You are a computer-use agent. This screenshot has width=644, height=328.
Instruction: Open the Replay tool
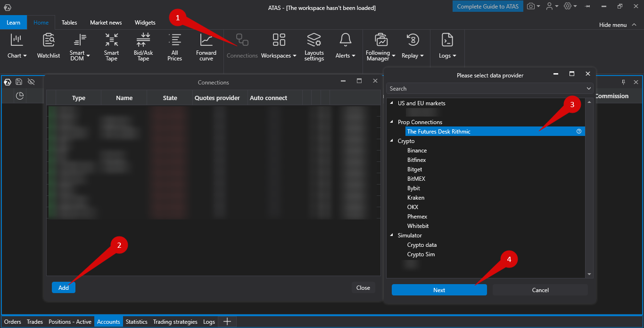413,46
